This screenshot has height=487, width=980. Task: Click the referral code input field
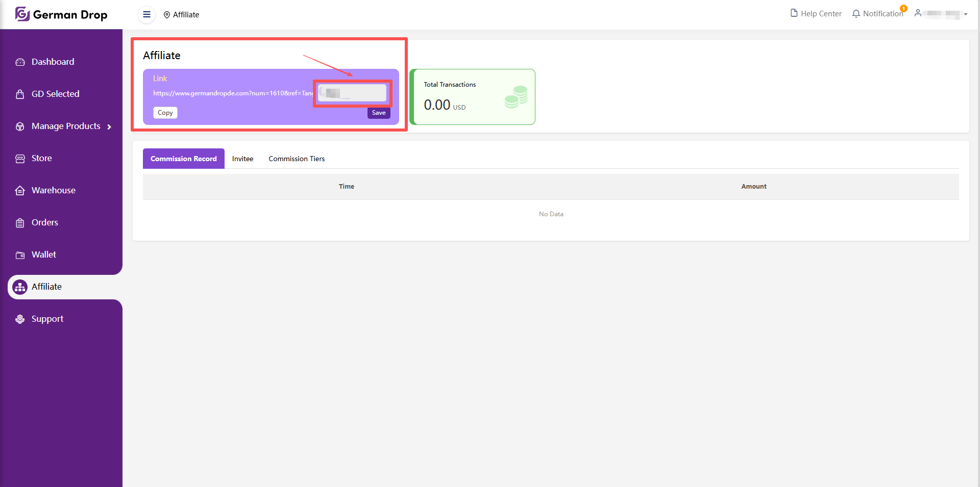pos(353,93)
